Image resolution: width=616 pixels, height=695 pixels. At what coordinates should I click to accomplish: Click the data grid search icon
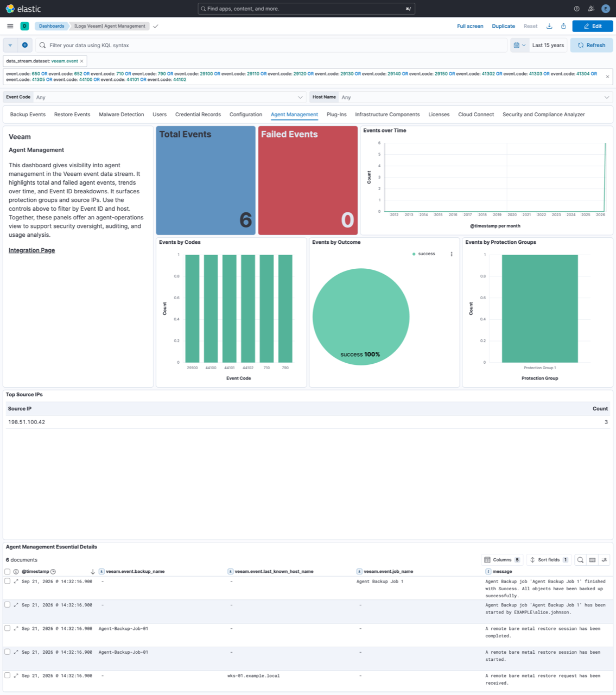[580, 560]
